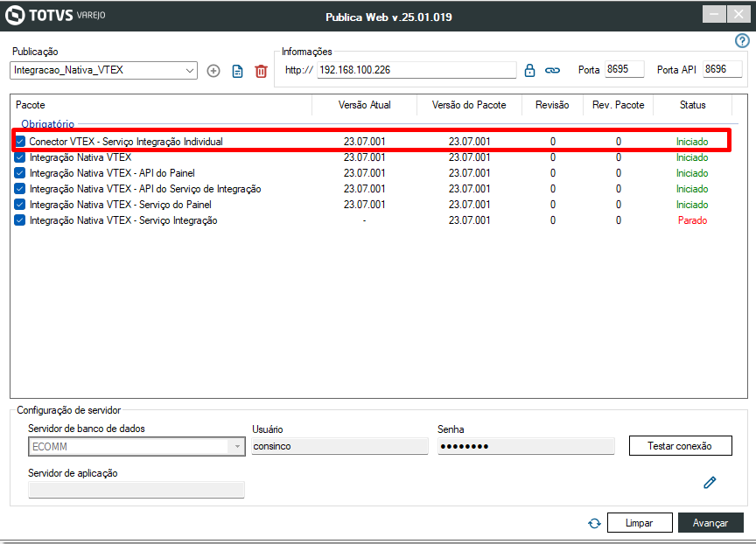Open the publication document icon
Viewport: 756px width, 544px height.
point(237,72)
